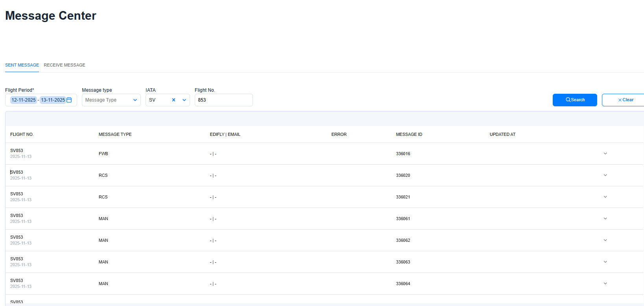The width and height of the screenshot is (644, 306).
Task: Expand row for message ID 336020
Action: (x=605, y=175)
